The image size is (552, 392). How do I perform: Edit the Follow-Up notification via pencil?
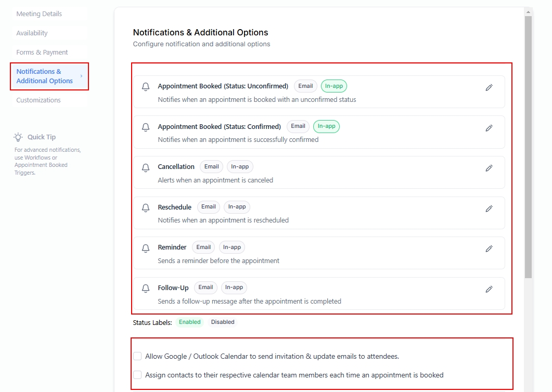click(x=489, y=289)
